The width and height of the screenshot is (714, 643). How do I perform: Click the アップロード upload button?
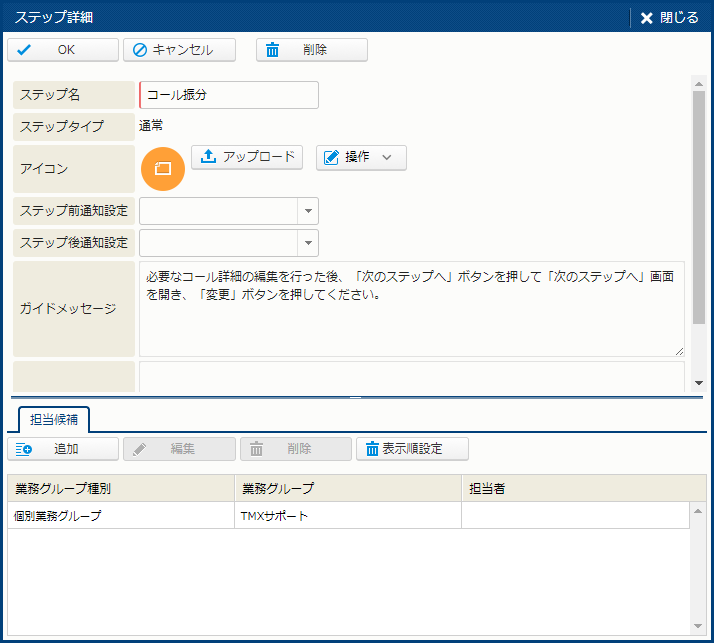(x=247, y=157)
